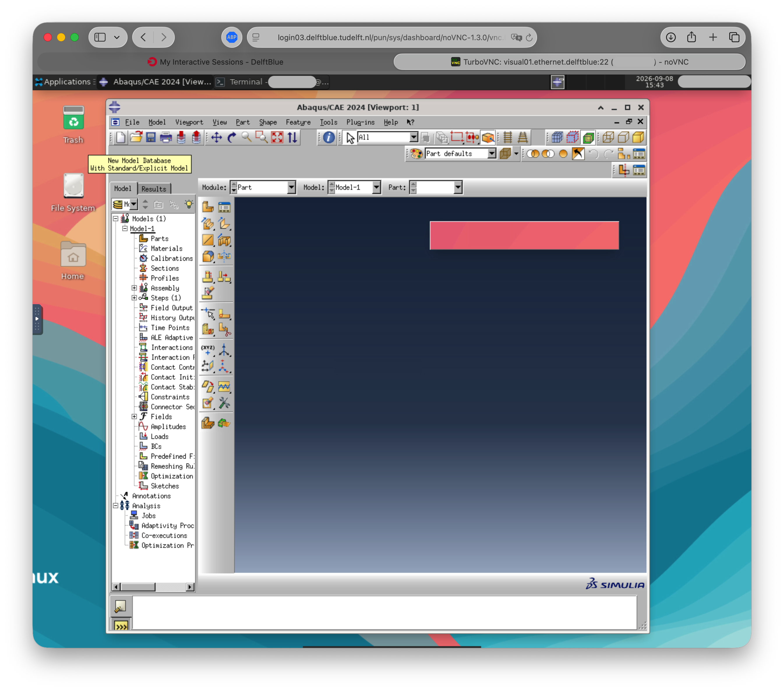Image resolution: width=784 pixels, height=691 pixels.
Task: Open Trash on the desktop
Action: 73,125
